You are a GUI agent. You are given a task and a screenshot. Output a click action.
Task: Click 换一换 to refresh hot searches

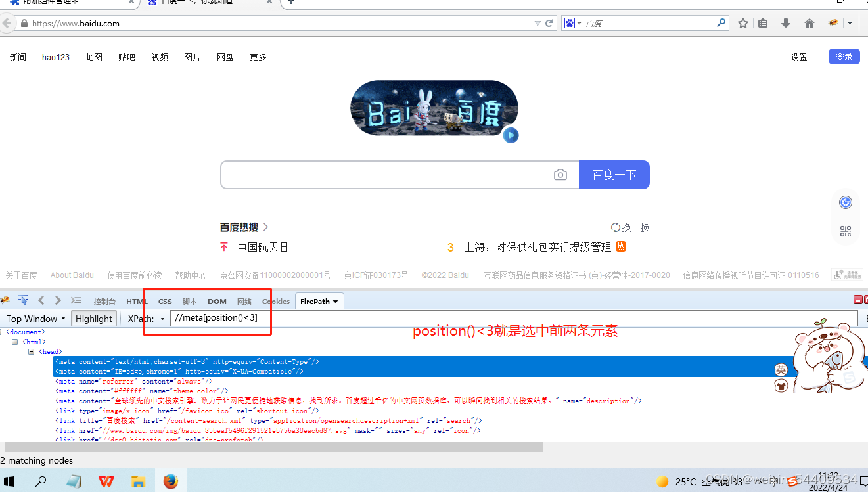[x=630, y=227]
